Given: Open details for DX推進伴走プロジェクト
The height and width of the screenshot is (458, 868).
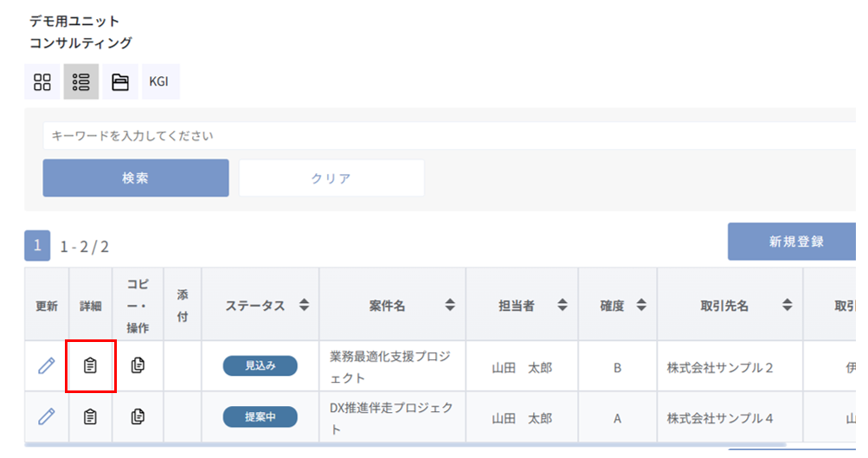Looking at the screenshot, I should click(90, 417).
